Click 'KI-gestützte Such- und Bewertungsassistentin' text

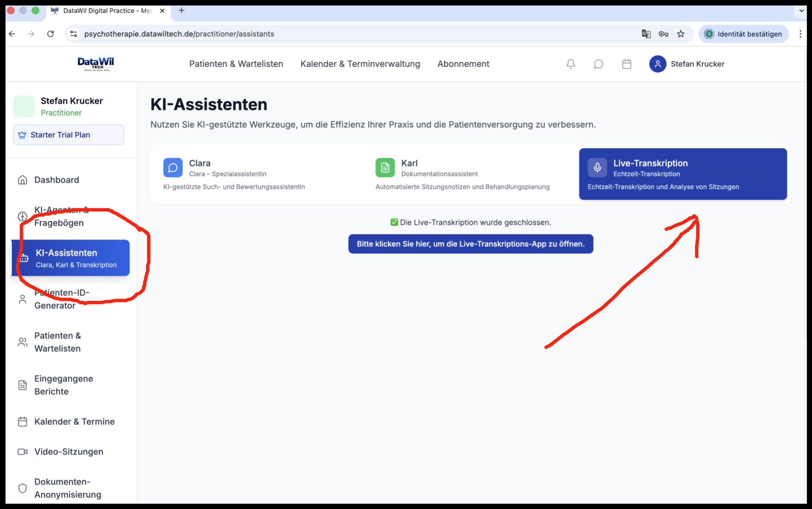pos(234,187)
